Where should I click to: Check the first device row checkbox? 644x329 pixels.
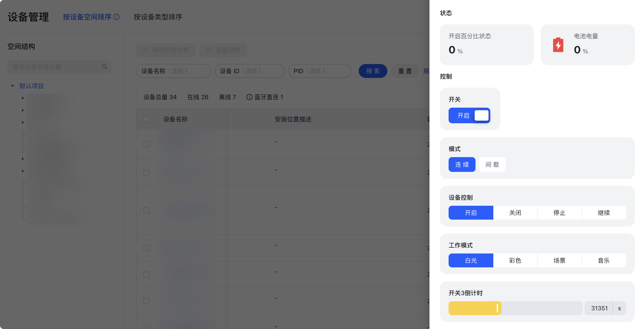pyautogui.click(x=146, y=144)
